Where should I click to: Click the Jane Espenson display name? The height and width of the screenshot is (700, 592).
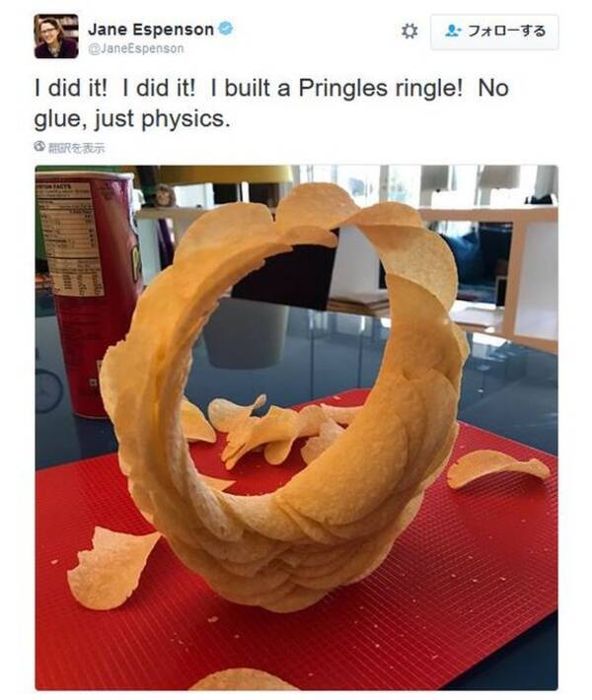(151, 30)
